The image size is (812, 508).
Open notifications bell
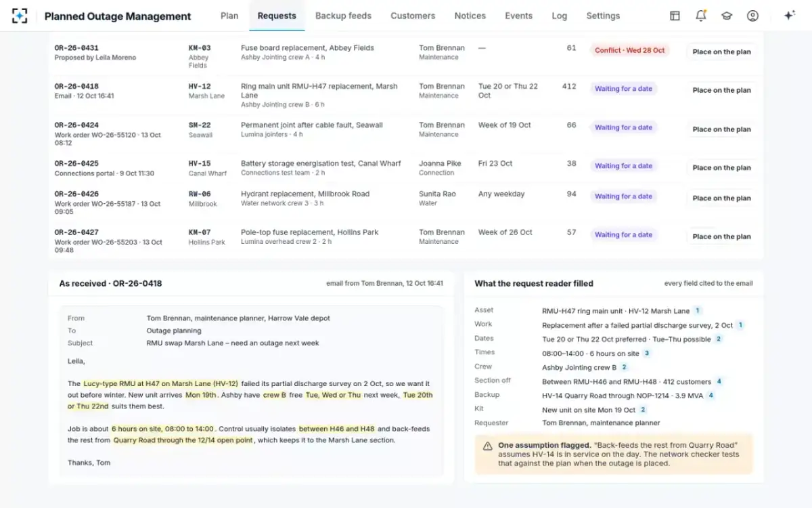tap(701, 16)
